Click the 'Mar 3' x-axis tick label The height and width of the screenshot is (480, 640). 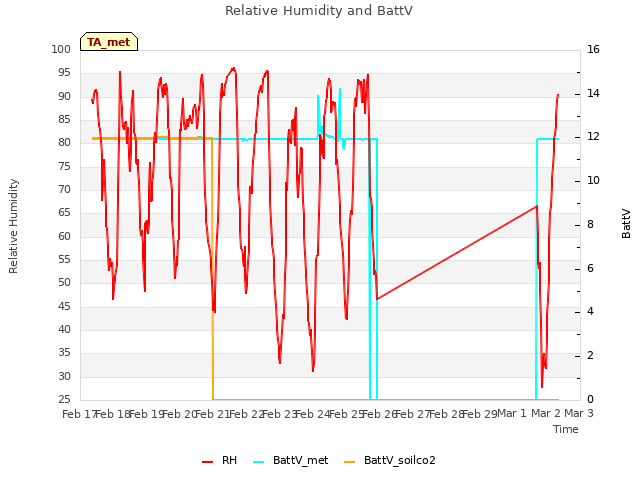click(579, 413)
